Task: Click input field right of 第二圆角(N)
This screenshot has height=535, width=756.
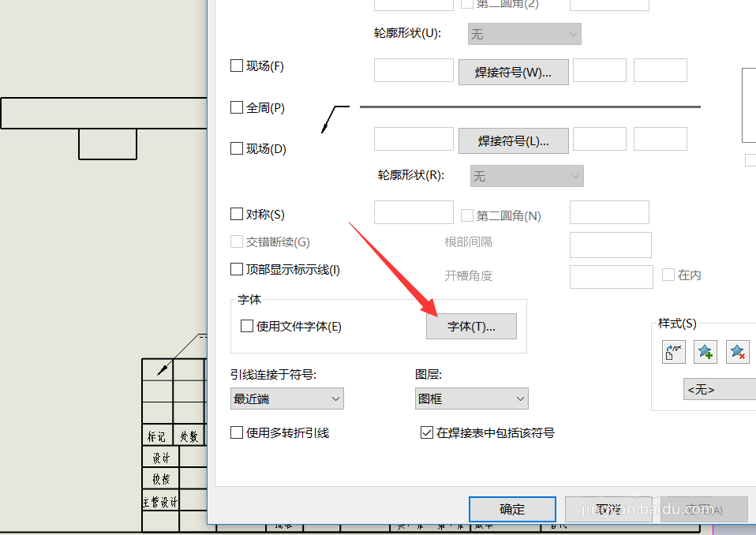Action: 609,212
